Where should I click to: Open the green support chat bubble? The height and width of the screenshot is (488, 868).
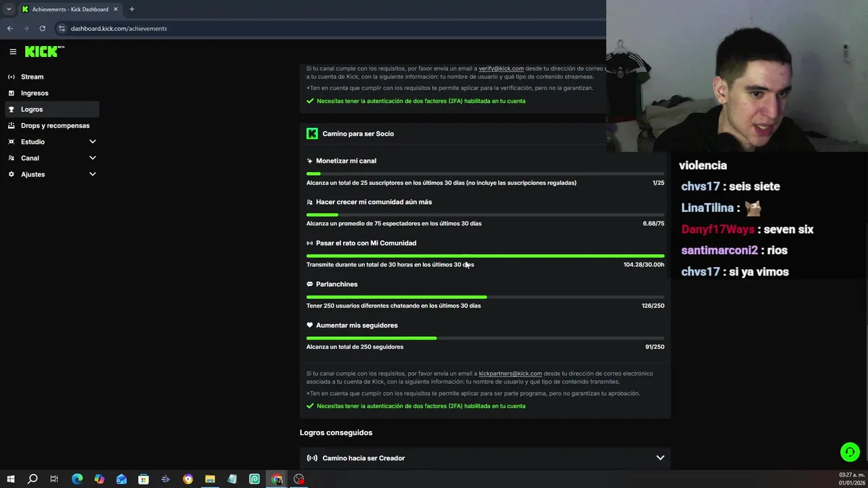point(850,451)
